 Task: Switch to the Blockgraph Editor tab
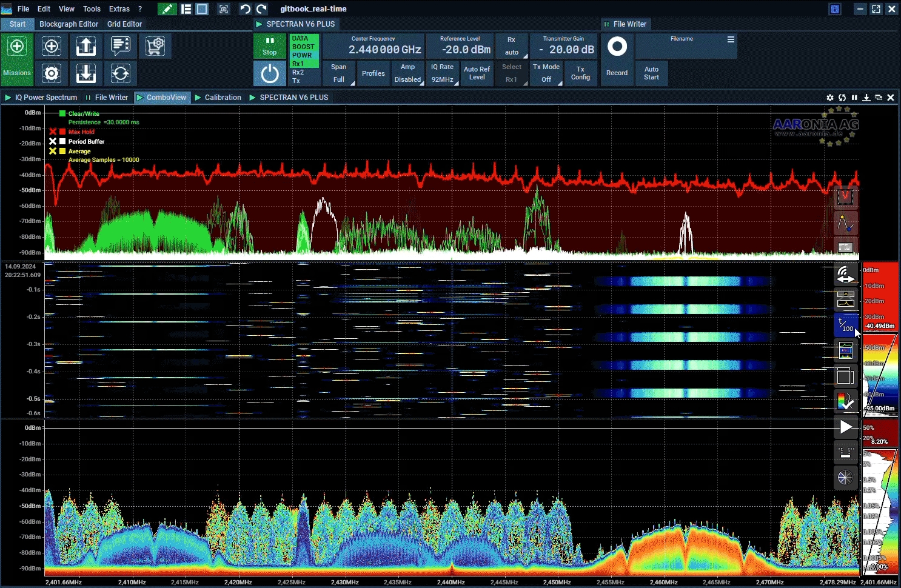[x=69, y=24]
